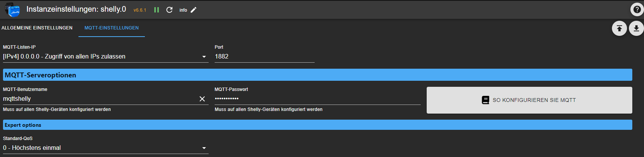Restart the shelly.0 instance
Image resolution: width=644 pixels, height=157 pixels.
pyautogui.click(x=169, y=10)
